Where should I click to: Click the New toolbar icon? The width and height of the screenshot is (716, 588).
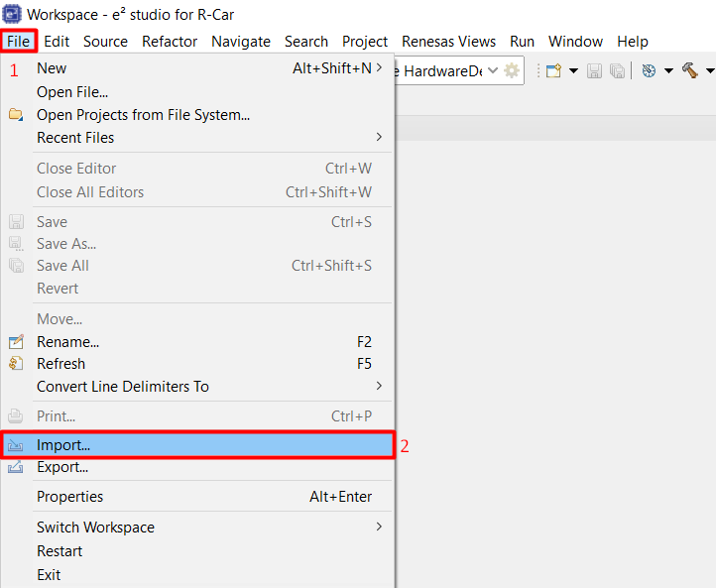tap(553, 70)
